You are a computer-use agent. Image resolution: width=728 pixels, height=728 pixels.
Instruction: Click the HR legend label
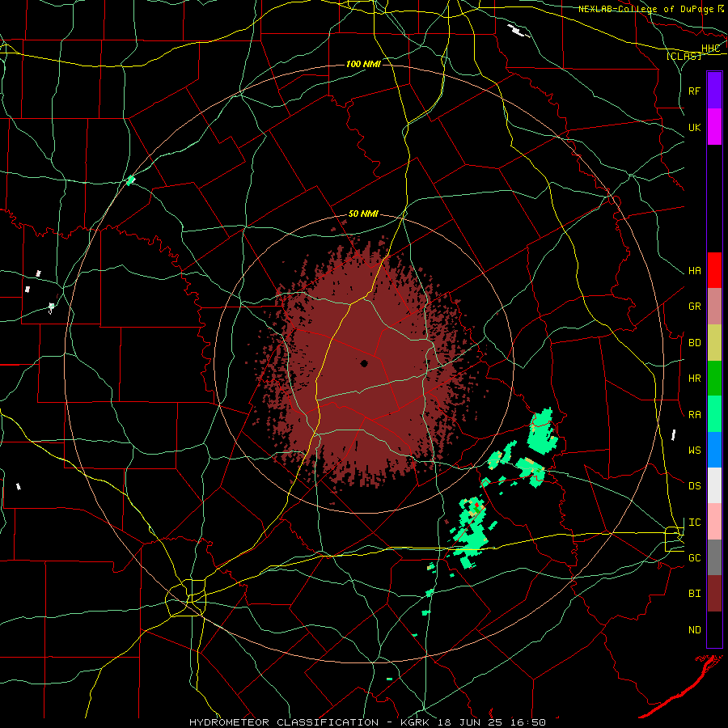pyautogui.click(x=694, y=379)
